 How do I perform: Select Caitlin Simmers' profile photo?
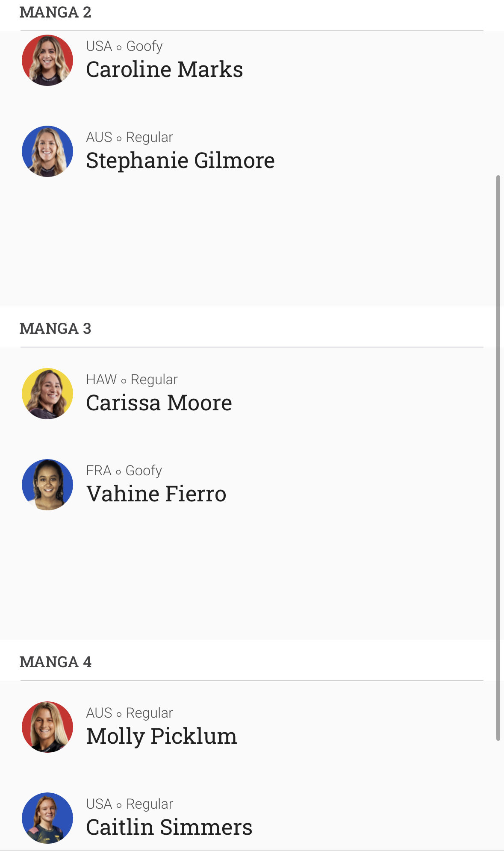47,818
